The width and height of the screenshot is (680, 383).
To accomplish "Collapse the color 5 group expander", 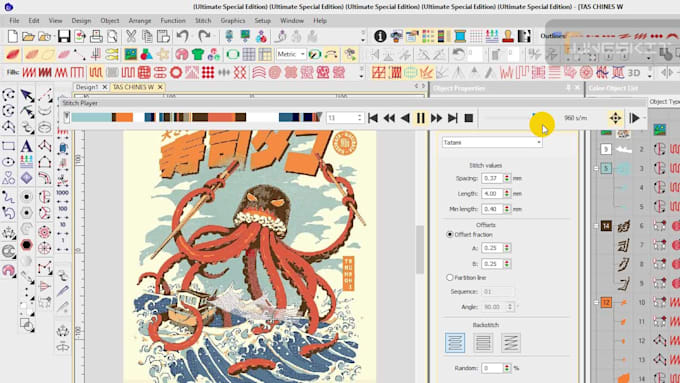I will pos(596,168).
